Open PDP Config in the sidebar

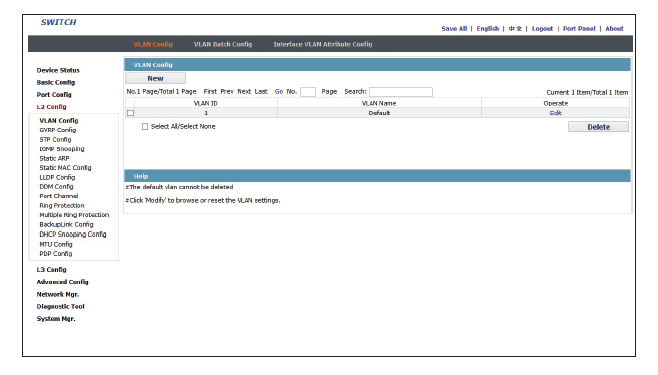tap(56, 253)
